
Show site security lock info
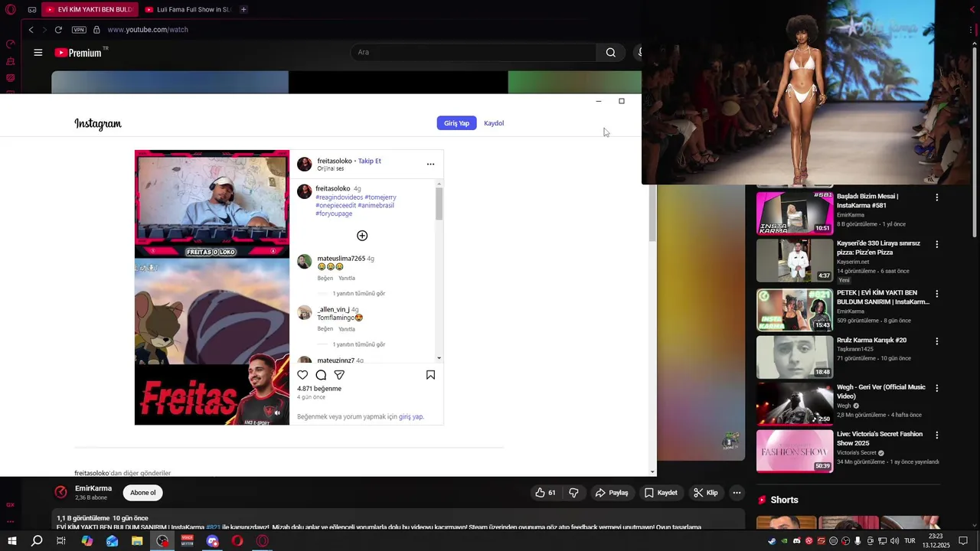[x=96, y=30]
